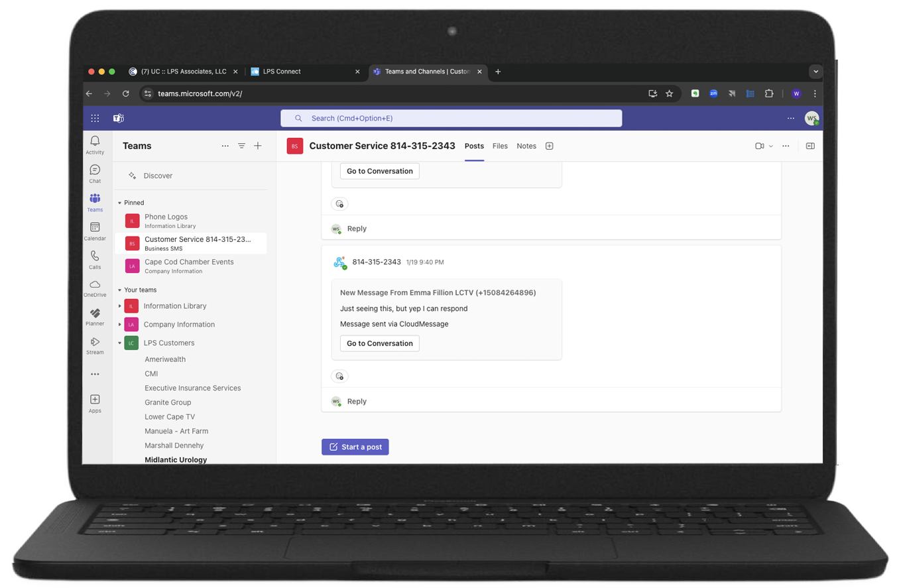Go back in browser history
The width and height of the screenshot is (897, 588).
pos(90,93)
